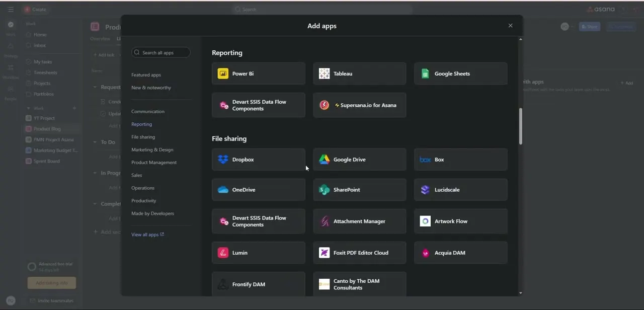The image size is (644, 310).
Task: Click the Foxit PDF Editor Cloud icon
Action: point(324,253)
